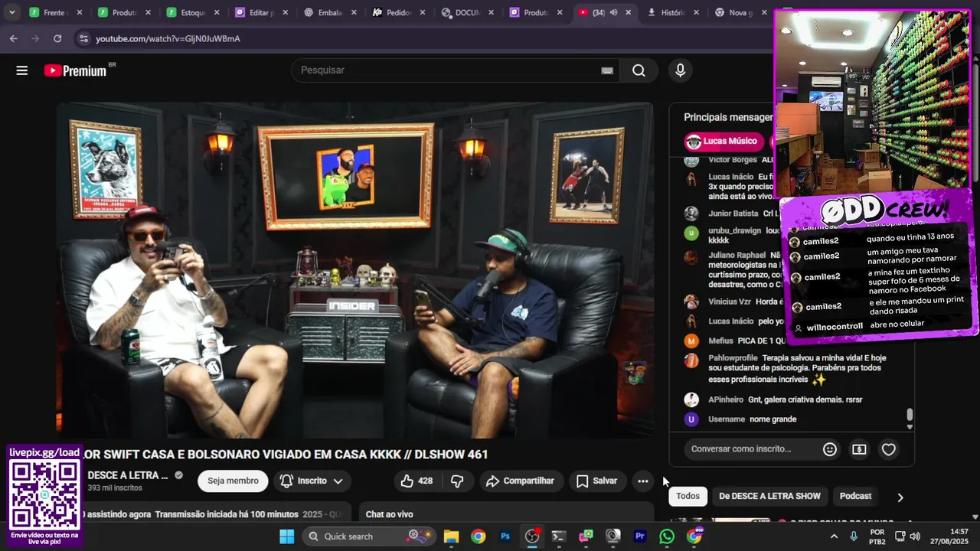
Task: Click Chat ao vivo section header
Action: [389, 514]
